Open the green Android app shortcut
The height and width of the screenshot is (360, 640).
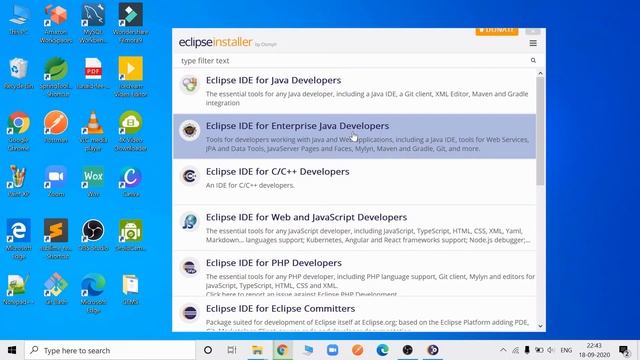tap(131, 235)
